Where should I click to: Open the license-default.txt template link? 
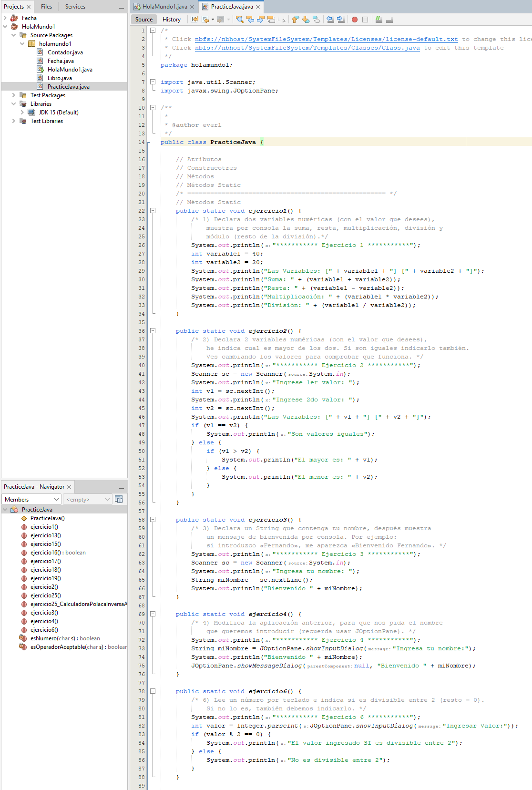tap(326, 39)
